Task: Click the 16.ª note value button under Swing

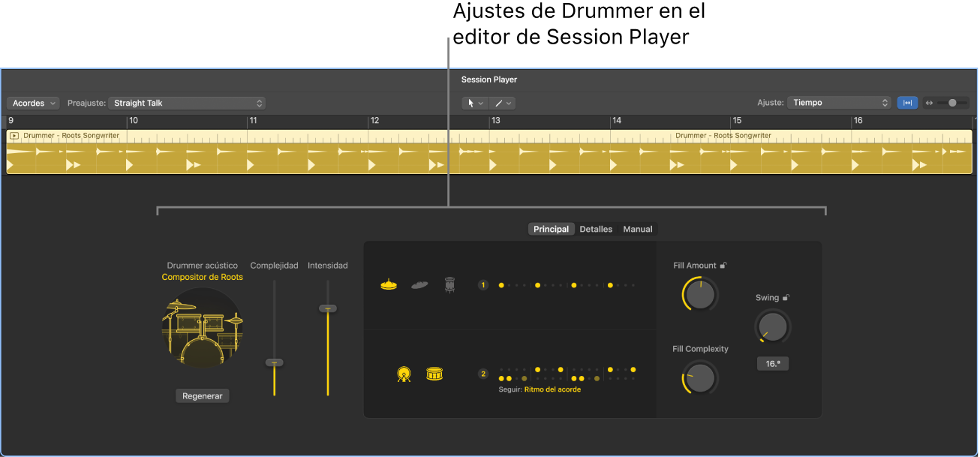Action: [773, 363]
